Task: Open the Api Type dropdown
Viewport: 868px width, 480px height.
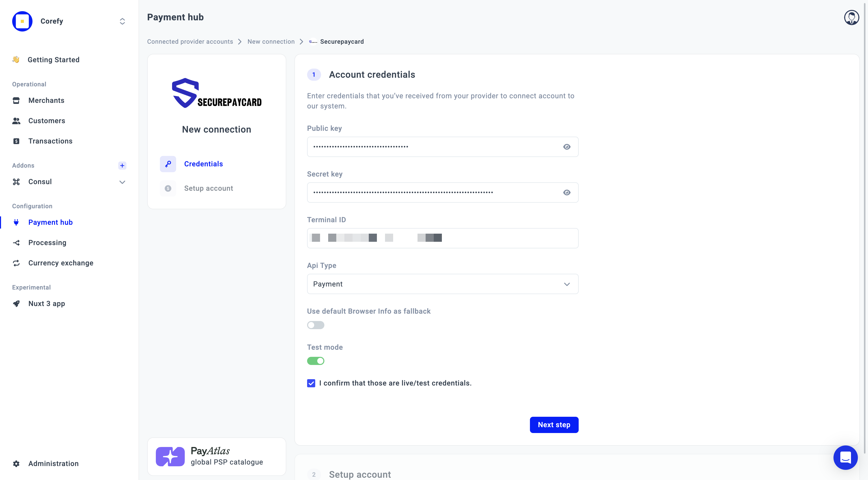Action: click(x=442, y=284)
